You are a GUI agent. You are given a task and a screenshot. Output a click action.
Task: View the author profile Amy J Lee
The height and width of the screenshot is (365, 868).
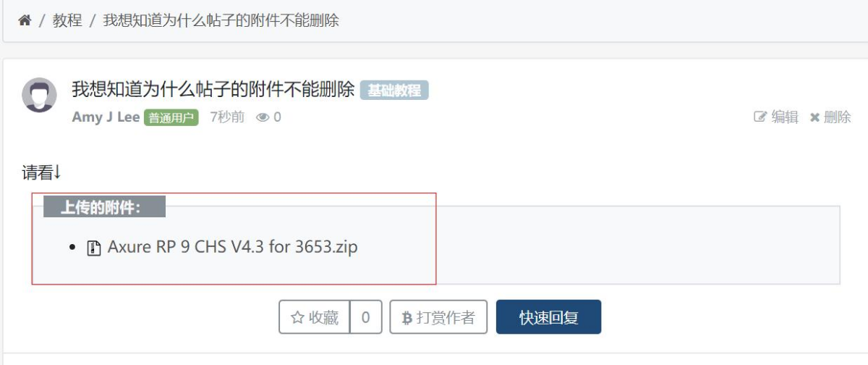pyautogui.click(x=106, y=117)
